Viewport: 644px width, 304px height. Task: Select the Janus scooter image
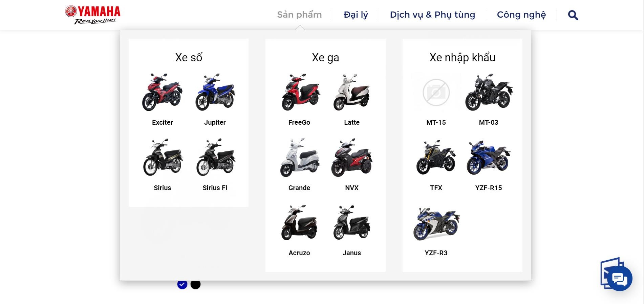click(352, 223)
